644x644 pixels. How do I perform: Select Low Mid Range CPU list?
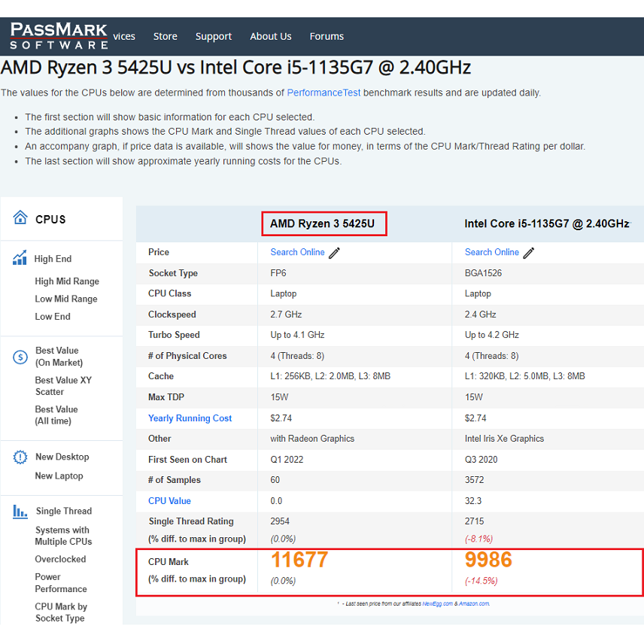click(x=66, y=299)
